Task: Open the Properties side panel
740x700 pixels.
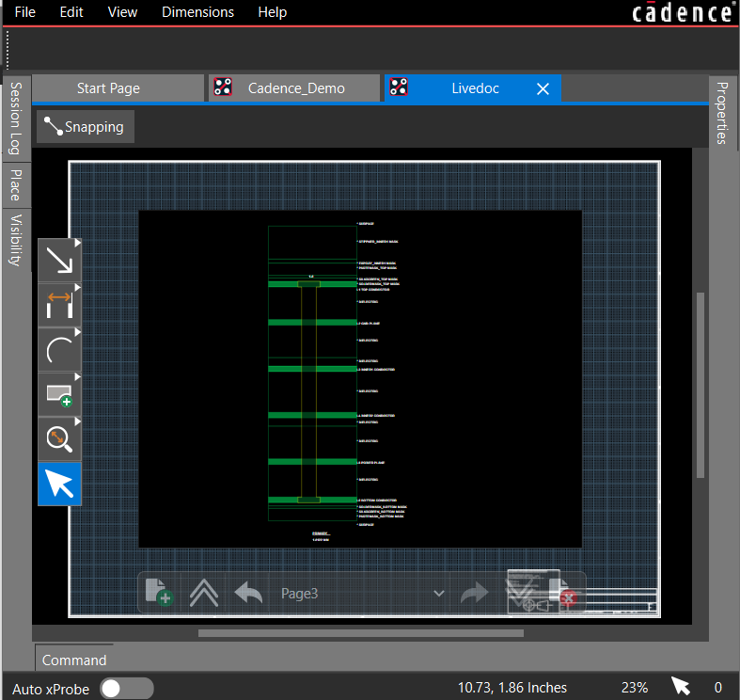Action: coord(722,113)
